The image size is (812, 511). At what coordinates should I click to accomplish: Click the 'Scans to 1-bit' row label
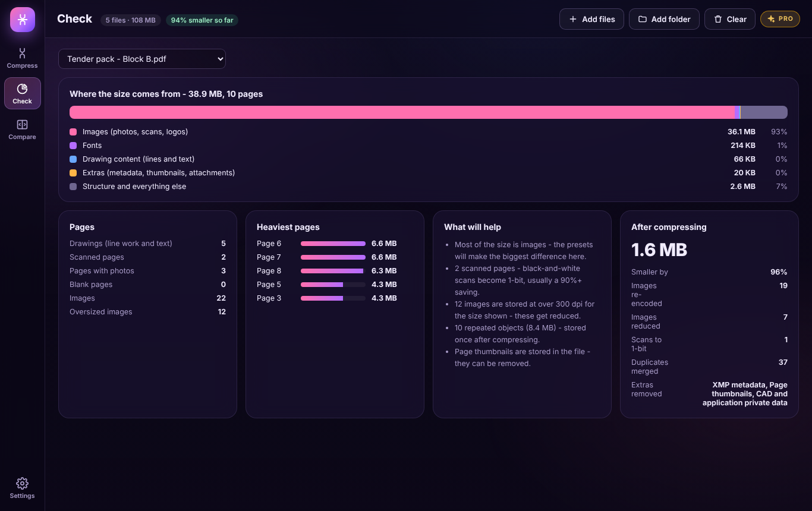pos(646,344)
